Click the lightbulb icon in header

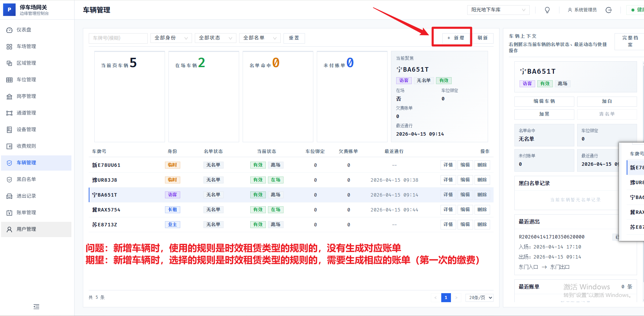547,10
